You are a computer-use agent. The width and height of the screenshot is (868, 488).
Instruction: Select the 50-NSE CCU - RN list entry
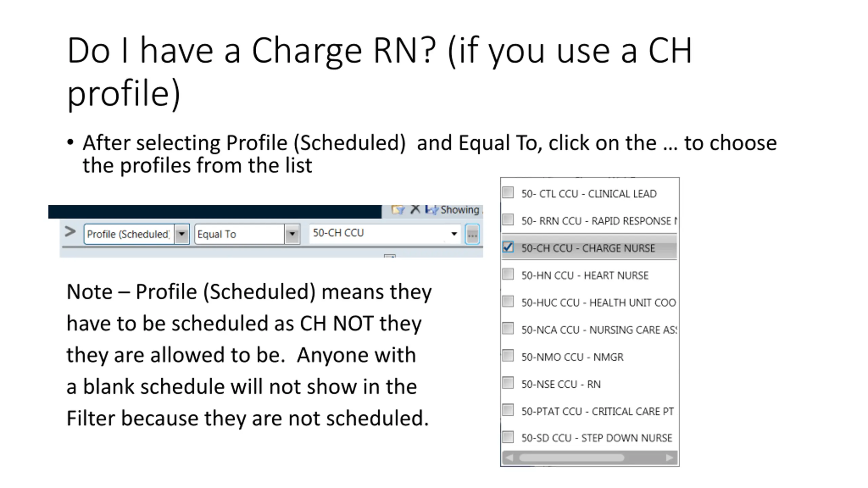tap(561, 384)
